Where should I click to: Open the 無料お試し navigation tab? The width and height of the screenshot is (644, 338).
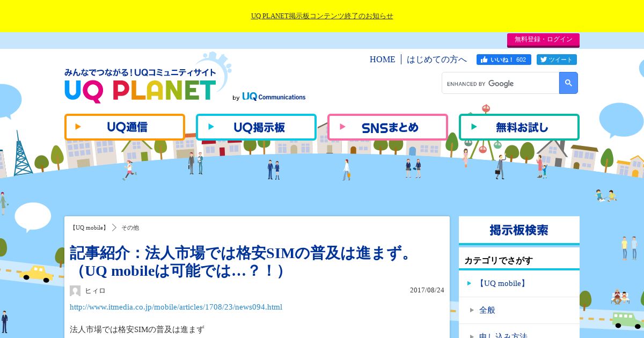(x=519, y=127)
